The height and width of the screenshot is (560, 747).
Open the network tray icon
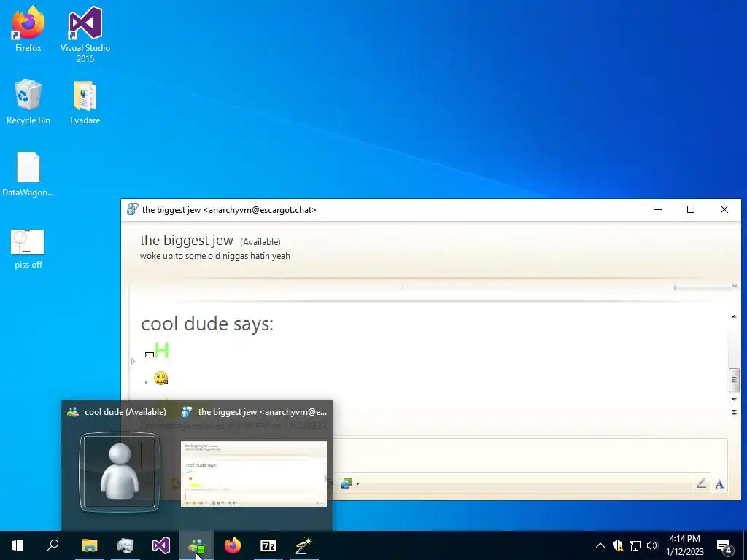tap(635, 545)
